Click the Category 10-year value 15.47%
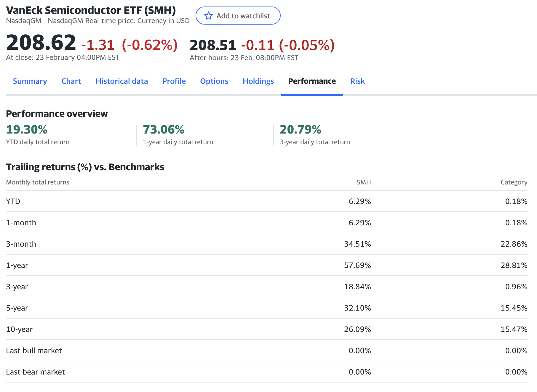The width and height of the screenshot is (537, 392). point(514,329)
